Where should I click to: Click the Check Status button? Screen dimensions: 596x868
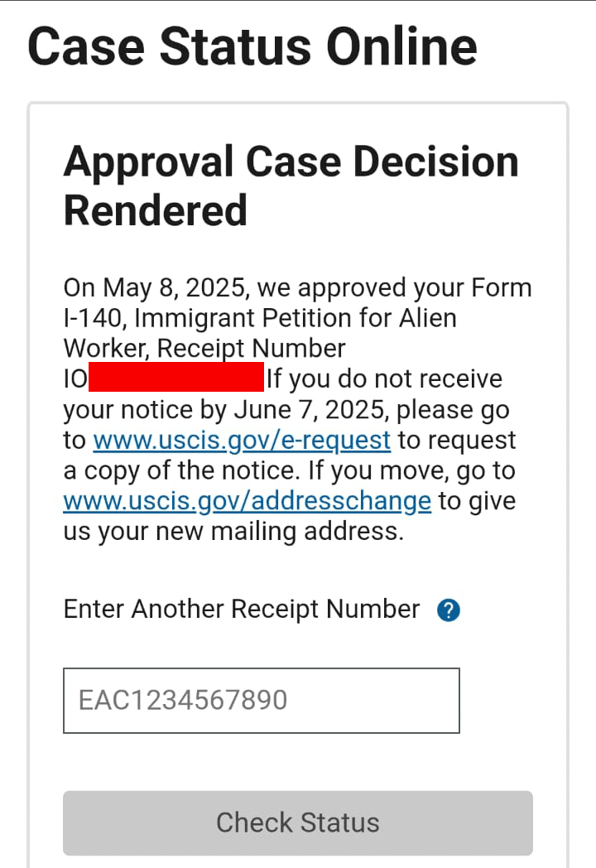tap(298, 822)
